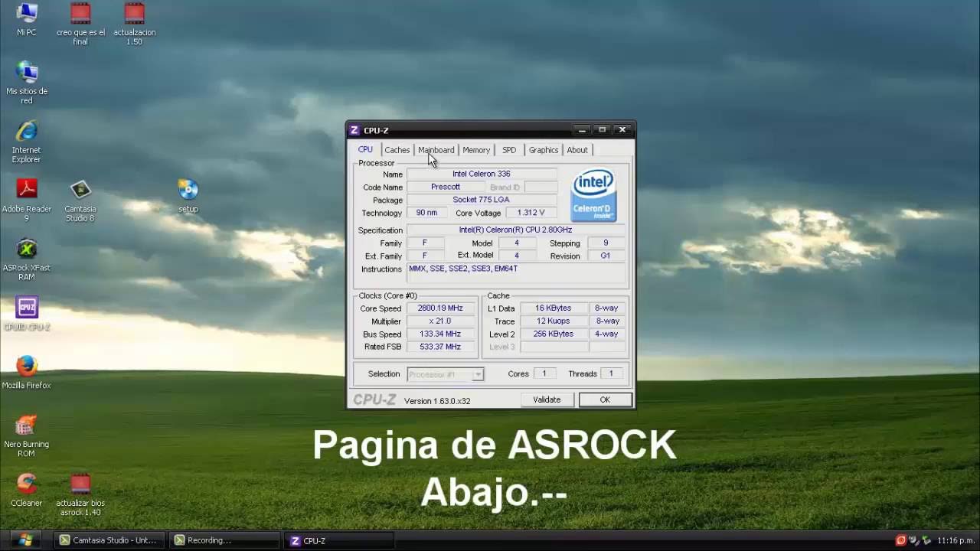Open CCleaner desktop shortcut

pyautogui.click(x=27, y=490)
